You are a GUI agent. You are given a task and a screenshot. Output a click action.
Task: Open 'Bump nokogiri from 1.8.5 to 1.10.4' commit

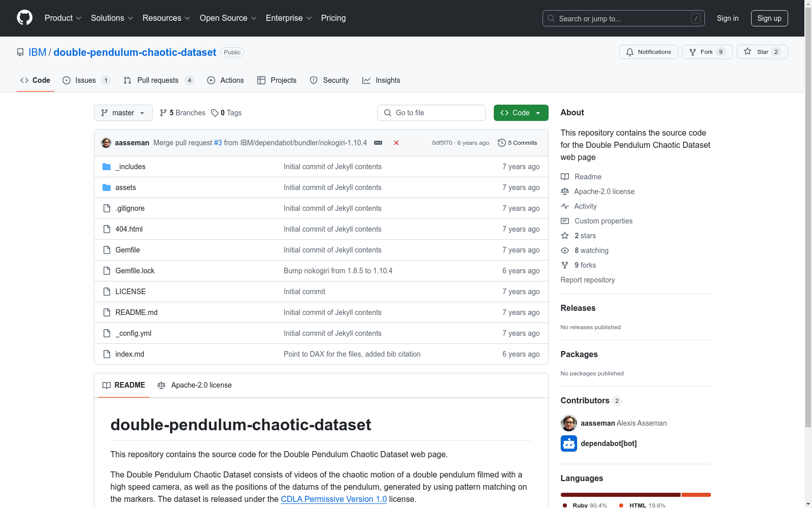point(338,271)
